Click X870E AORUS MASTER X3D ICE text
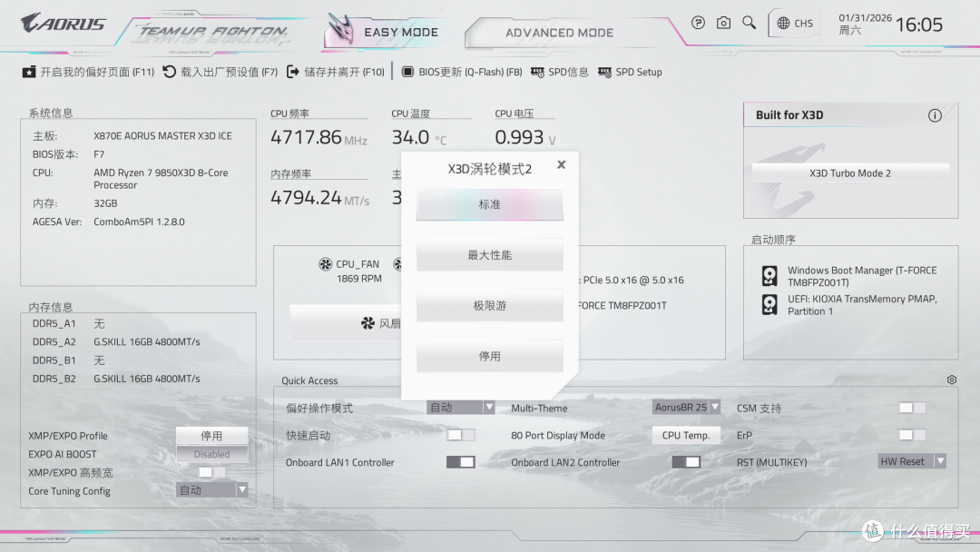Screen dimensions: 980x552 pyautogui.click(x=162, y=135)
